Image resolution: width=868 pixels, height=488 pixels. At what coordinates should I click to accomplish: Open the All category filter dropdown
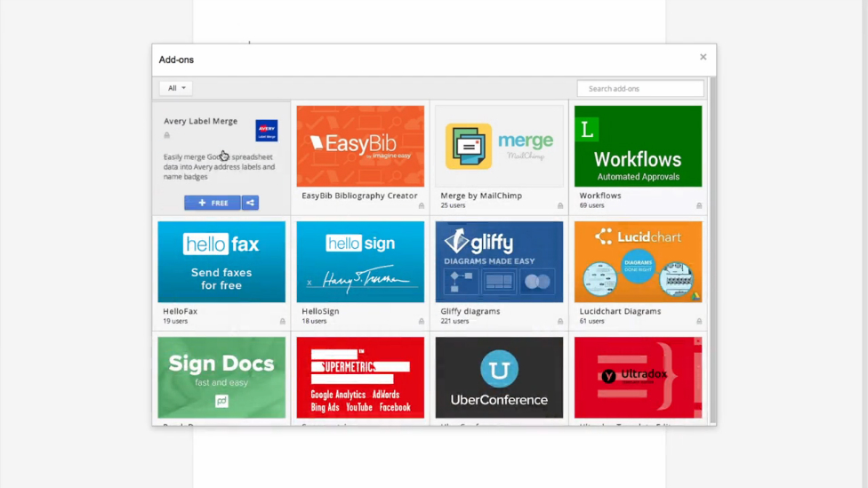pyautogui.click(x=176, y=88)
